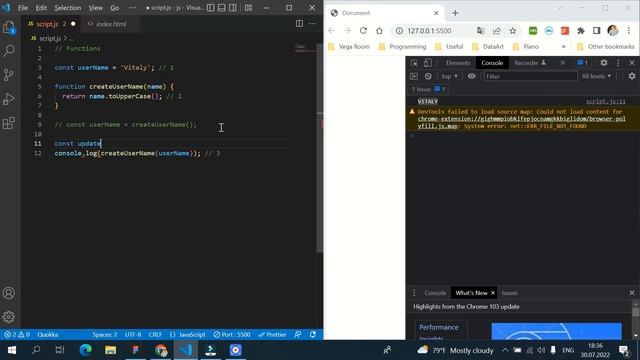The height and width of the screenshot is (360, 640).
Task: Open Source Control view in VS Code
Action: coord(9,75)
